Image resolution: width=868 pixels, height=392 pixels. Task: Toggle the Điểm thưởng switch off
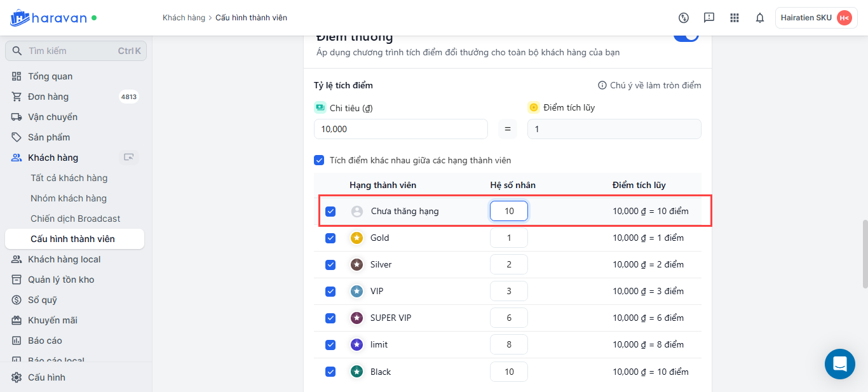coord(686,36)
